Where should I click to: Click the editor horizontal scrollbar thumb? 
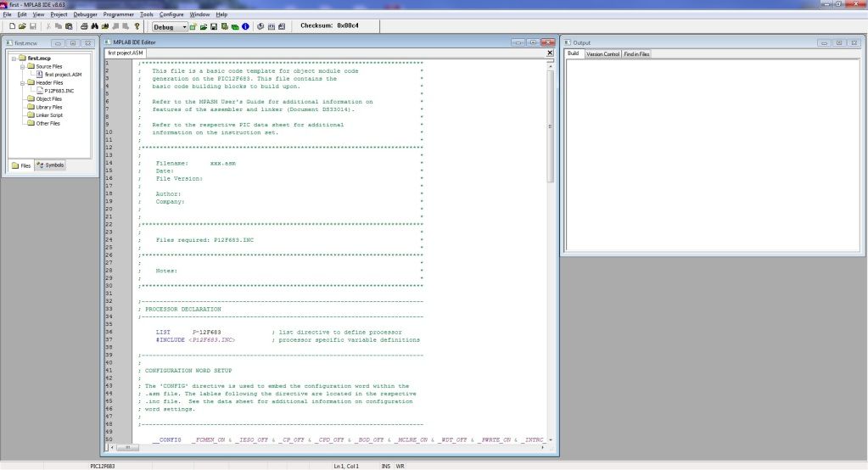point(127,447)
